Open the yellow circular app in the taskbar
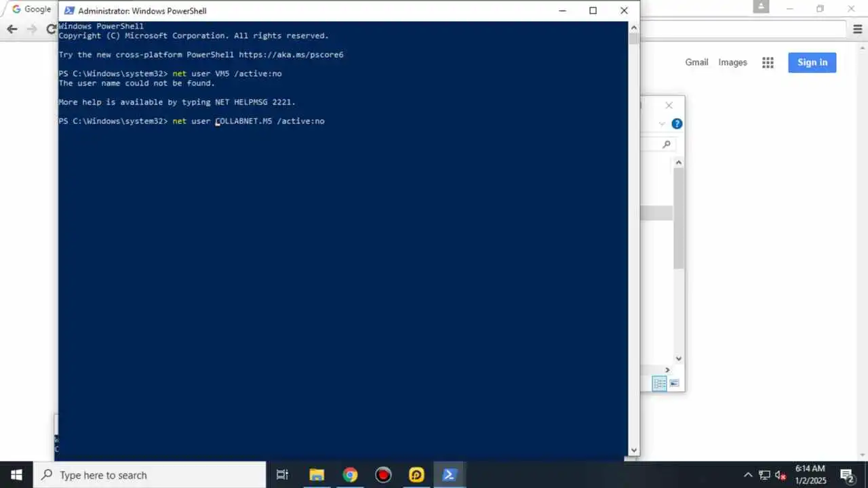 [x=416, y=475]
